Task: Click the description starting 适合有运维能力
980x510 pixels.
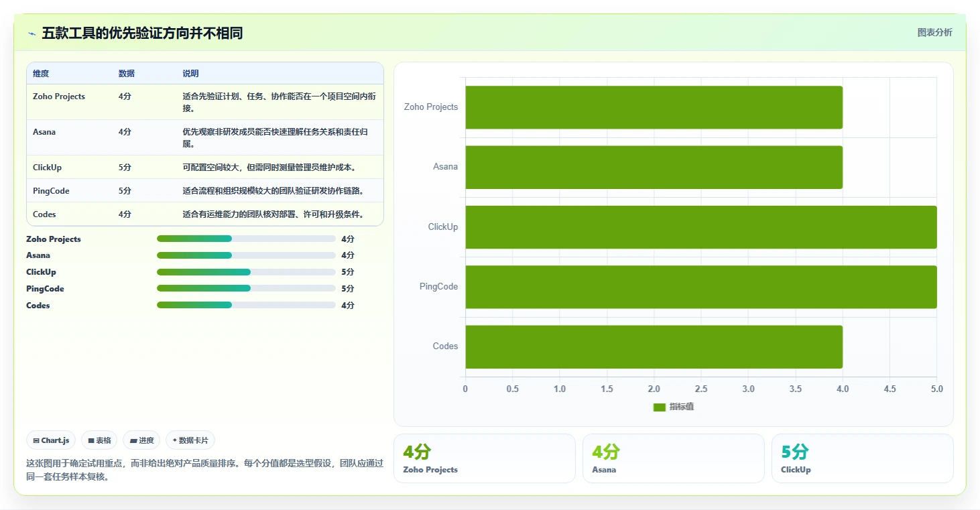Action: pos(275,214)
